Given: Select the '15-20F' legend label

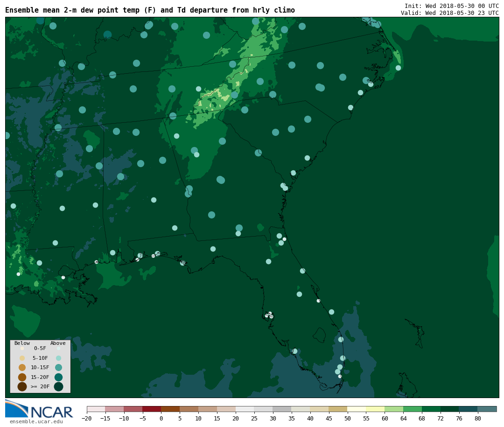Looking at the screenshot, I should click(40, 377).
